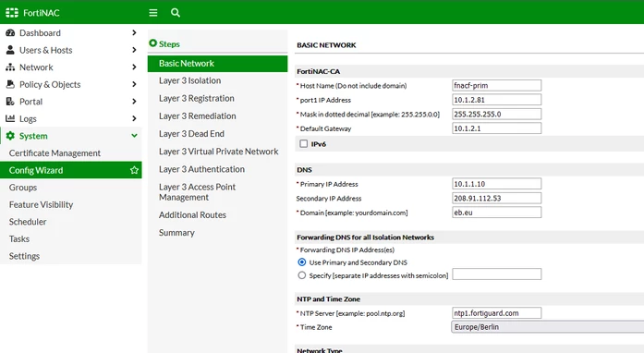Click the FortiNAC logo icon
The height and width of the screenshot is (353, 644).
click(11, 13)
